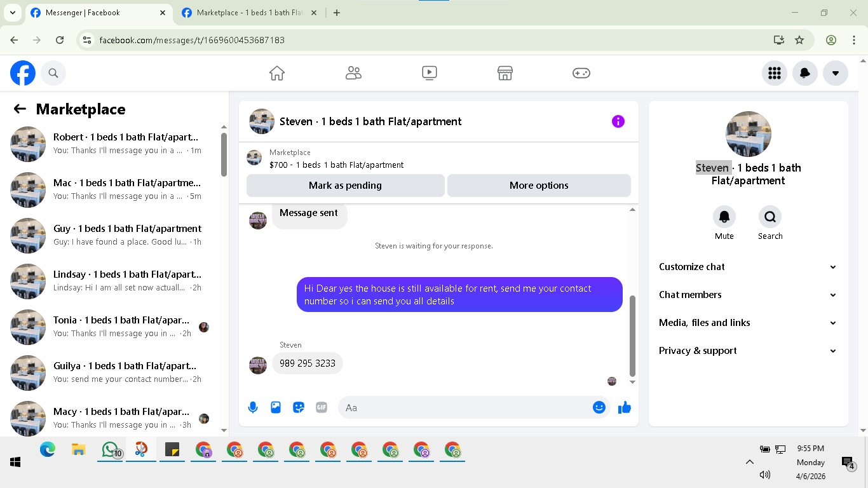This screenshot has width=868, height=488.
Task: Expand the Customize chat section
Action: pyautogui.click(x=748, y=267)
